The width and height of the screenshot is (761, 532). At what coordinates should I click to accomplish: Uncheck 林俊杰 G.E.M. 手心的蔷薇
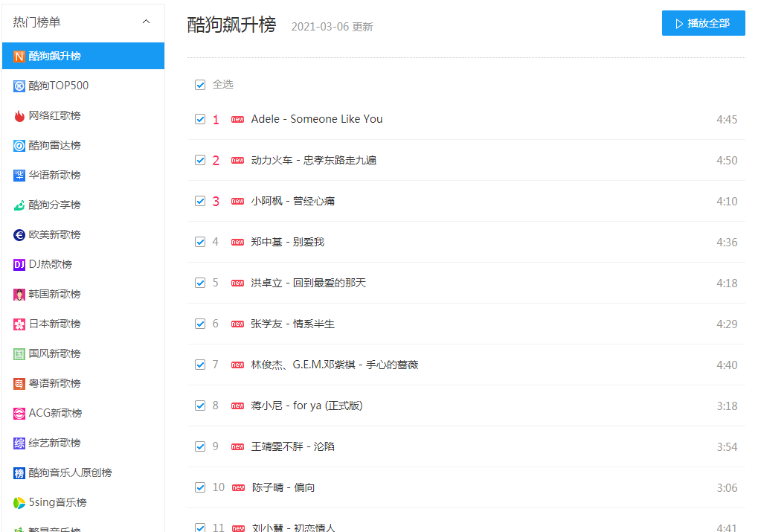point(200,365)
